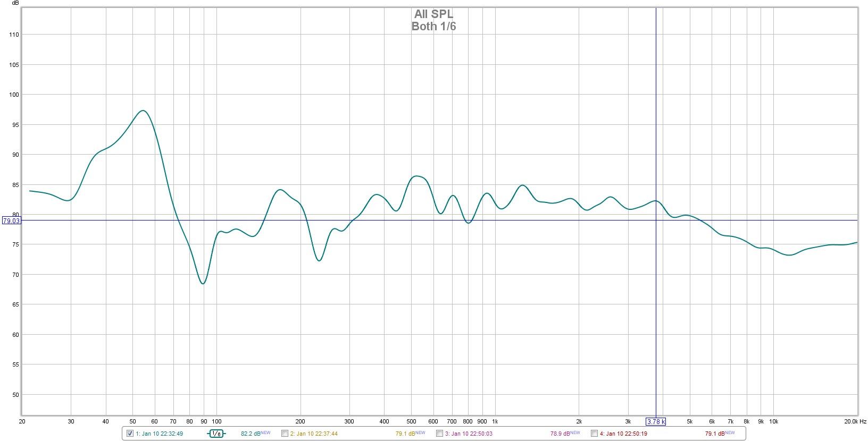Enable trace 2 Jan 10 22:37:44 checkbox
Viewport: 868px width, 441px height.
tap(285, 434)
